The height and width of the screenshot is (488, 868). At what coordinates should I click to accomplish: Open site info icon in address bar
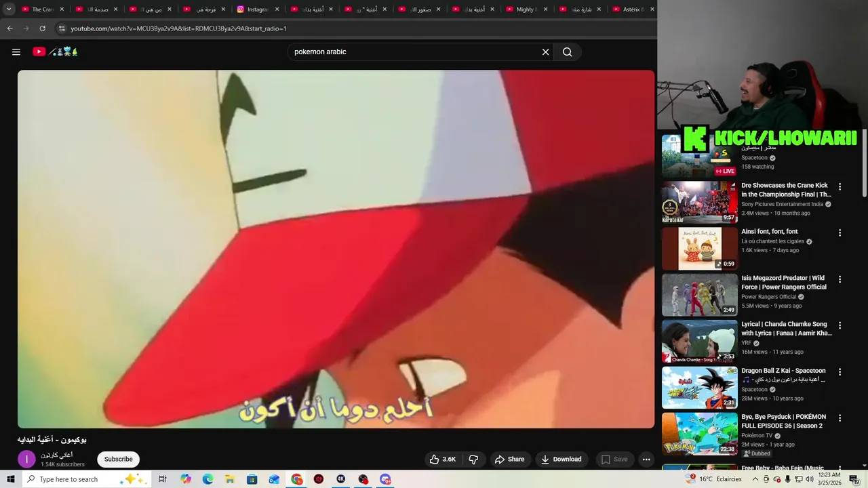point(62,28)
